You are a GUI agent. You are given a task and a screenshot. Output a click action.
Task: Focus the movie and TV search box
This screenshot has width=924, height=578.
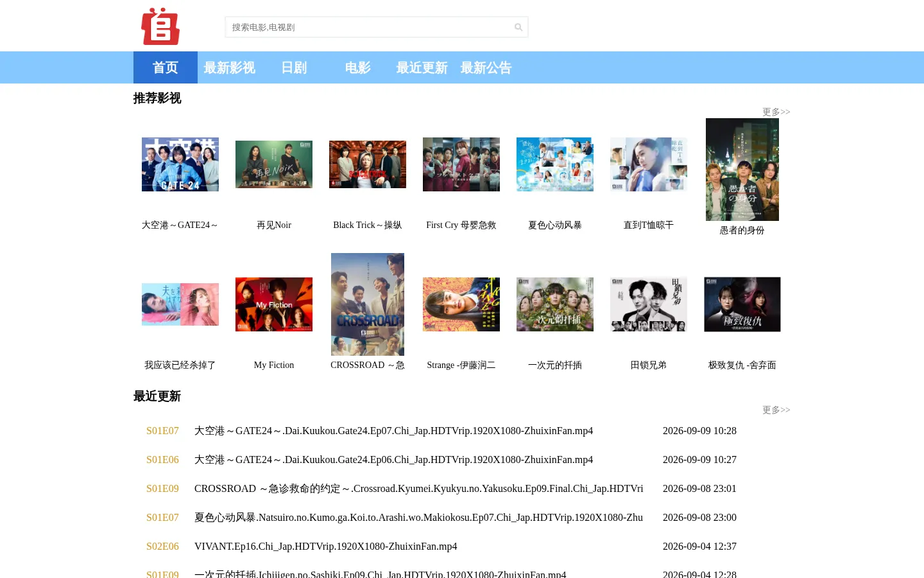[377, 27]
